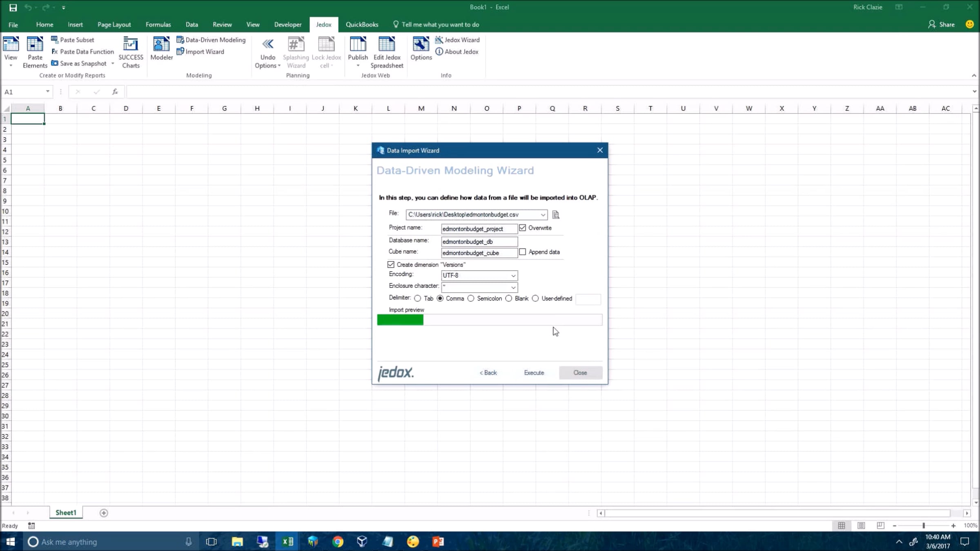The width and height of the screenshot is (980, 551).
Task: Click Paste Data Function
Action: coord(82,51)
